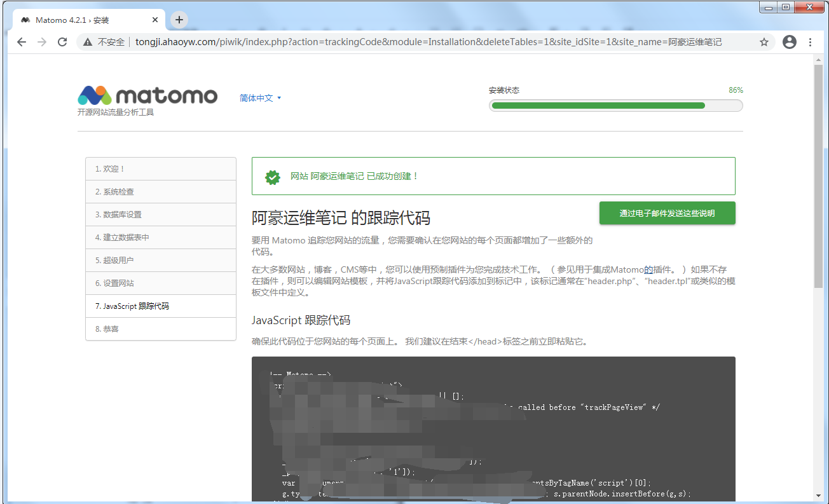
Task: Go to step 3. 数据库设置
Action: click(x=161, y=215)
